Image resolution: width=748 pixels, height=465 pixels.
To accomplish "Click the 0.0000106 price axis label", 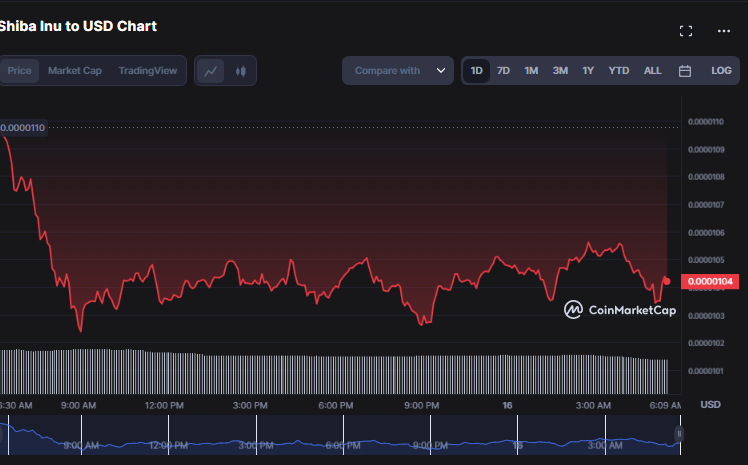I will [706, 233].
